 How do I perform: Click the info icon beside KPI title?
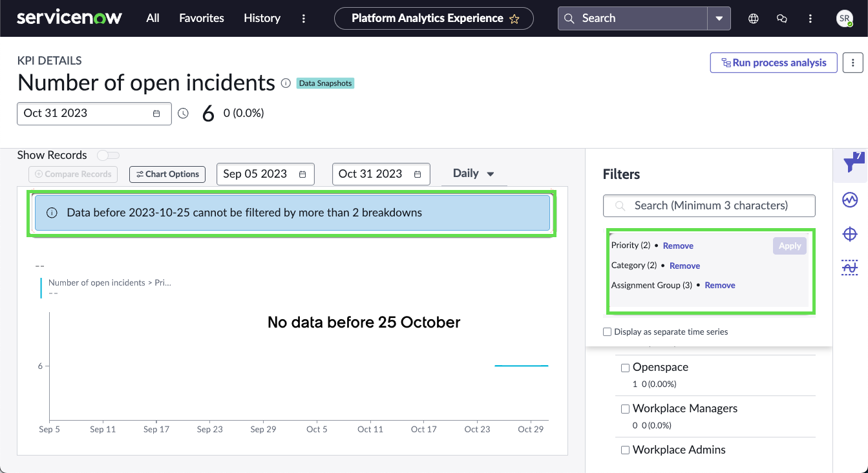286,83
